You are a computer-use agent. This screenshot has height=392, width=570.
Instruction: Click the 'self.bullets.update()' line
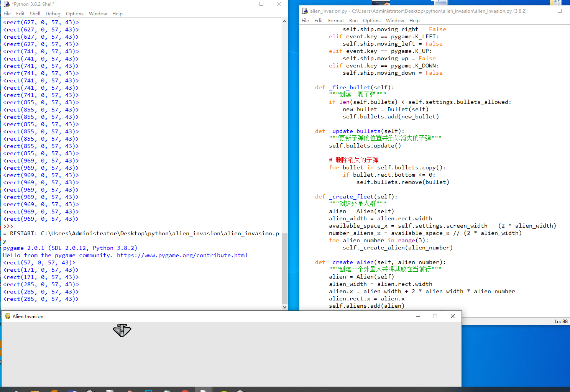coord(365,146)
